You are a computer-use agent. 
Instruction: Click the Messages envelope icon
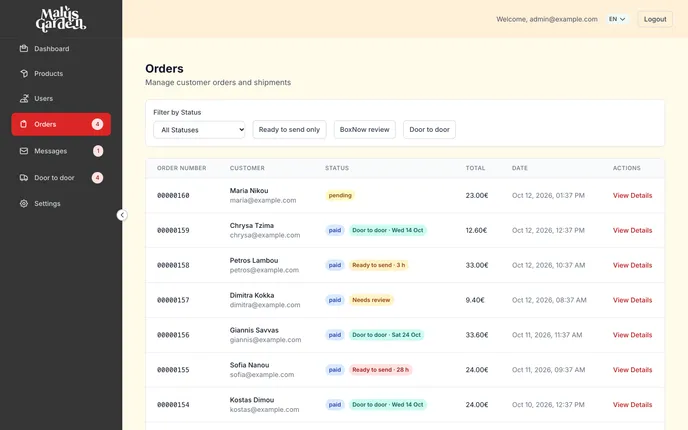pos(24,151)
